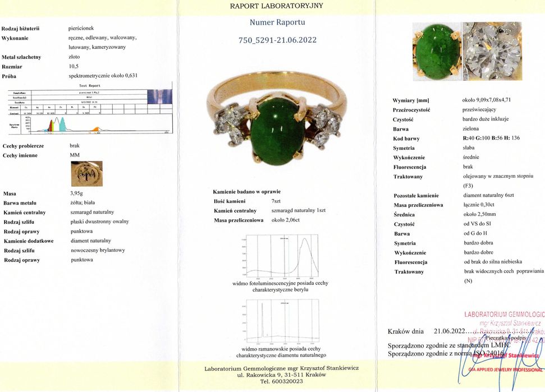Click 'Sporządzono zgodnie ze standardem LMHC'
This screenshot has height=392, width=545.
(x=449, y=345)
